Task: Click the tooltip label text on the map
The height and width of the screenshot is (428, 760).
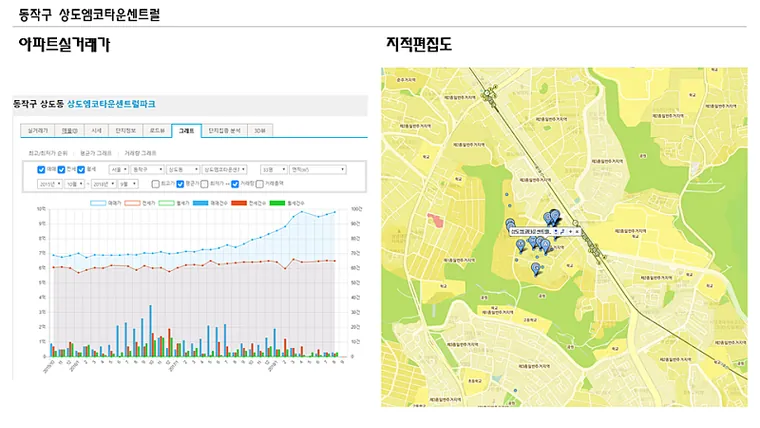Action: pyautogui.click(x=531, y=232)
